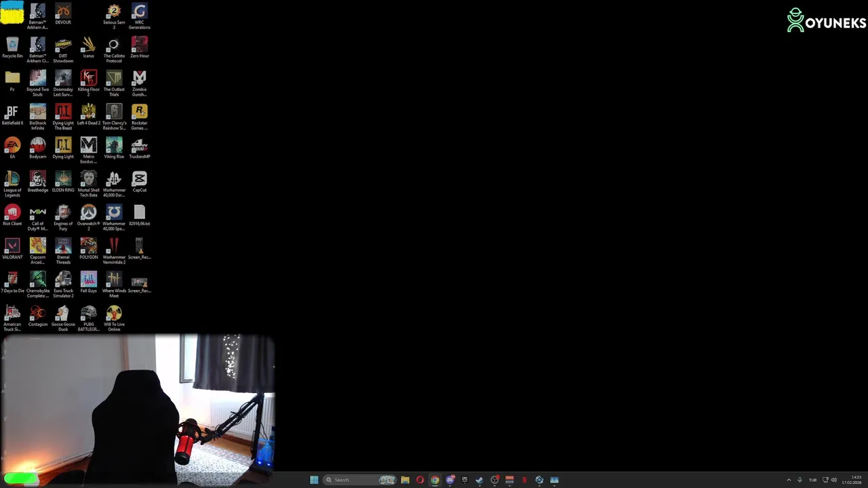Click the taskbar Search box

pyautogui.click(x=360, y=480)
